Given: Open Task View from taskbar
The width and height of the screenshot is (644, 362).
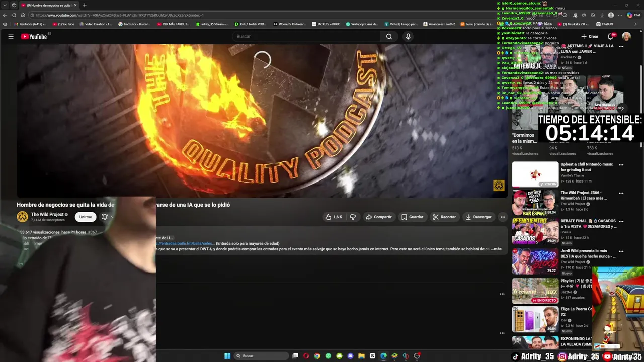Looking at the screenshot, I should coord(295,356).
